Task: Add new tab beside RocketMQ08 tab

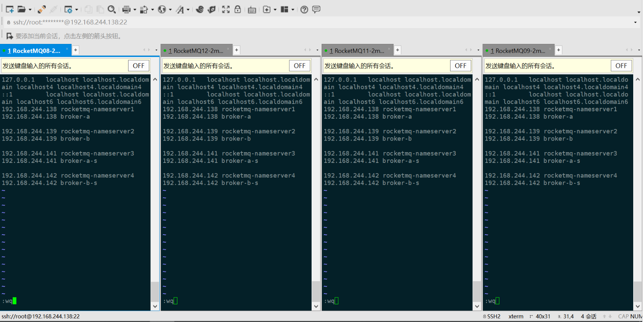Action: click(x=76, y=50)
